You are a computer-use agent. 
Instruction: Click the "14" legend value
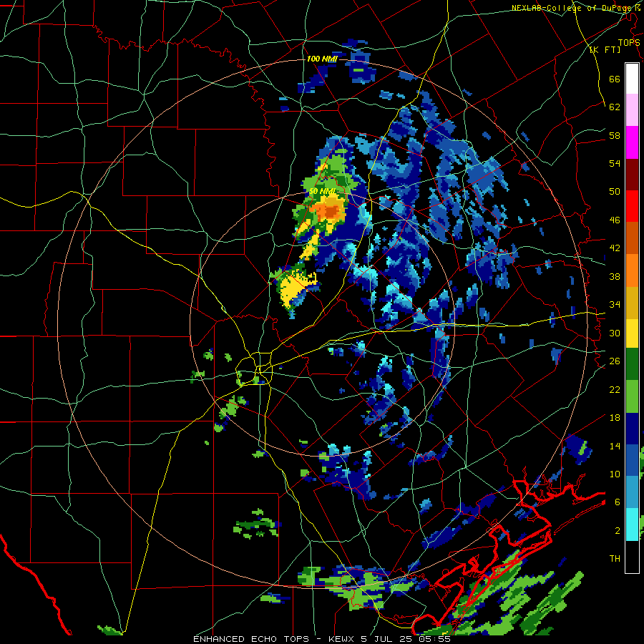615,446
